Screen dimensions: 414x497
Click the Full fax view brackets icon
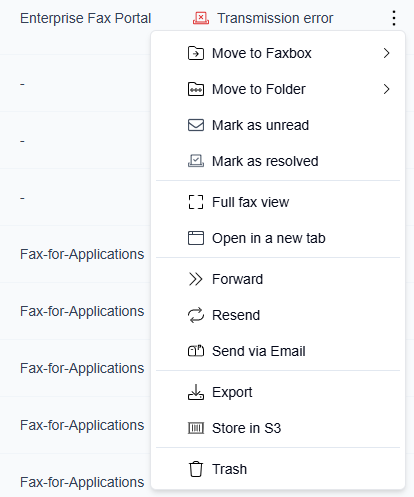click(x=196, y=202)
